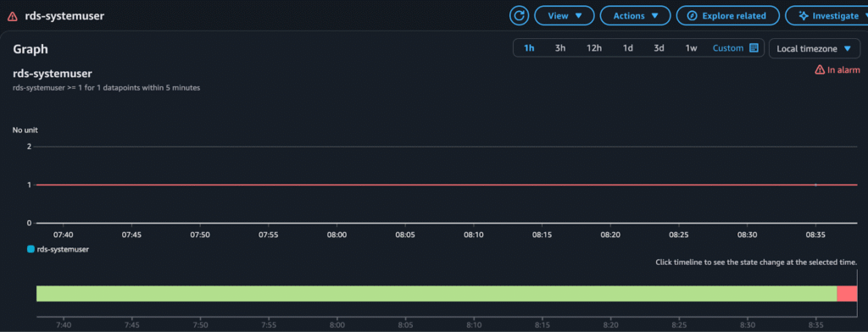Viewport: 868px width, 332px height.
Task: Click the alarm condition description text
Action: (x=106, y=87)
